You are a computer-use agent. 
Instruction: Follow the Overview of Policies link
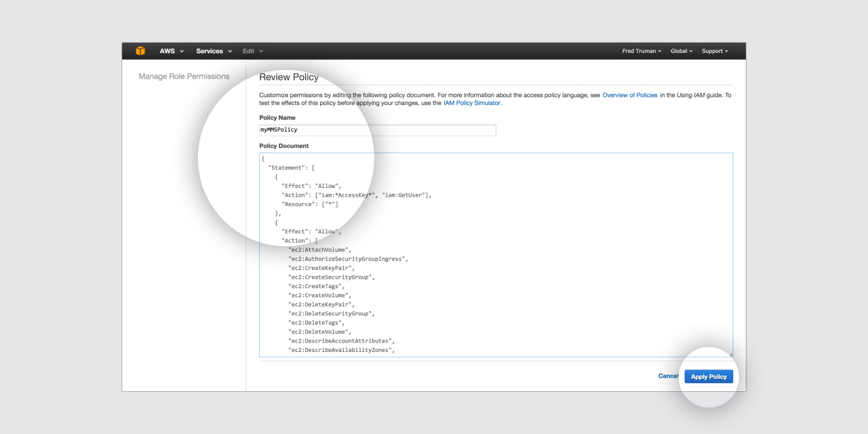pyautogui.click(x=629, y=96)
